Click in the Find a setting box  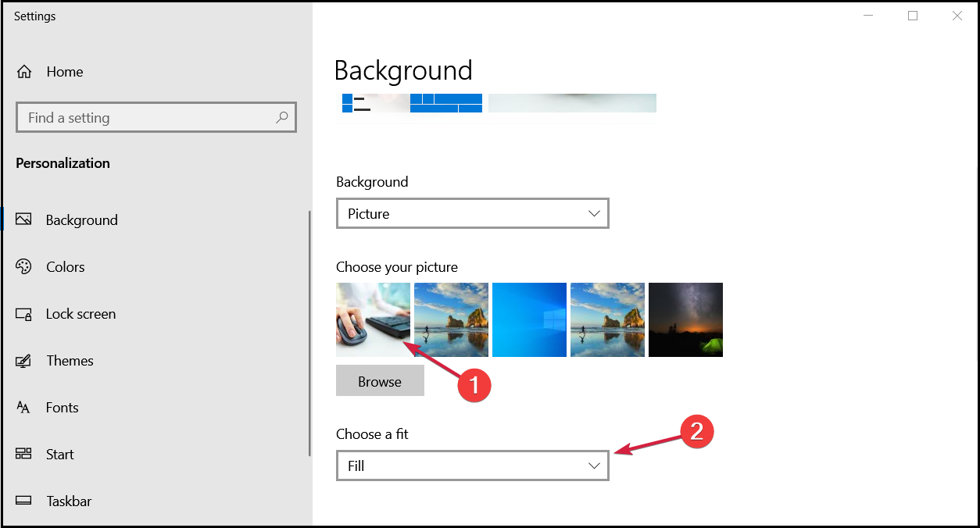[x=156, y=118]
